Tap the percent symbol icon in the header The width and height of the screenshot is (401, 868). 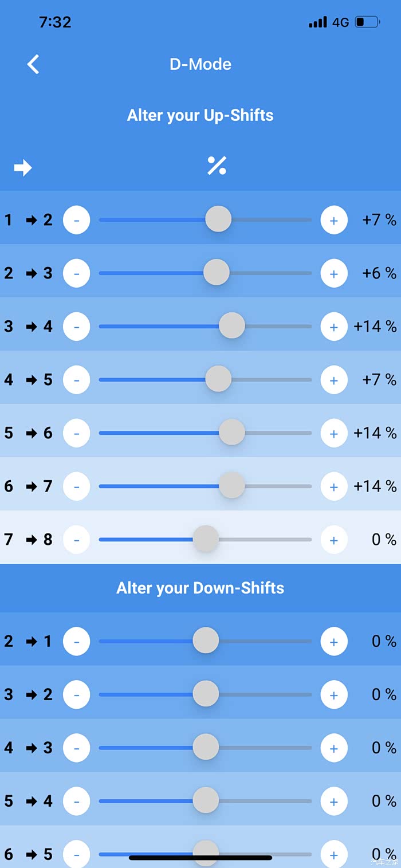coord(217,166)
